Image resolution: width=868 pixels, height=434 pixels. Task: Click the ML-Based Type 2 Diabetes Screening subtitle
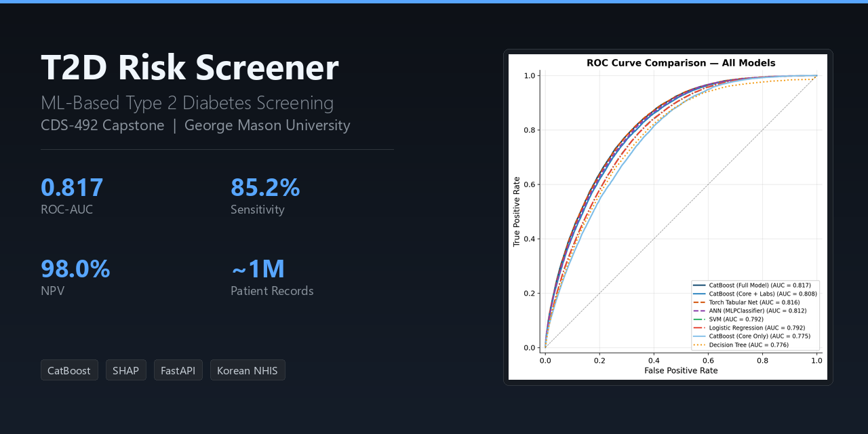[187, 103]
